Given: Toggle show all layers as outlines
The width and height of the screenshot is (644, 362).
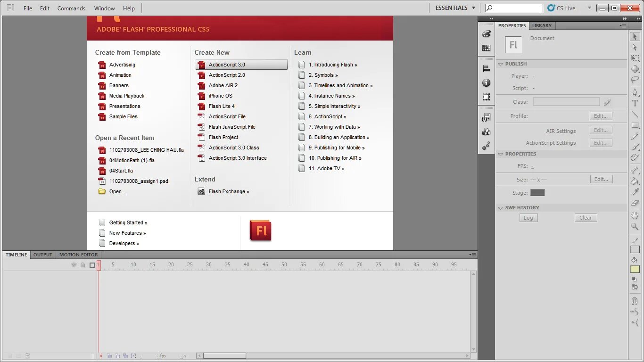Looking at the screenshot, I should point(92,265).
